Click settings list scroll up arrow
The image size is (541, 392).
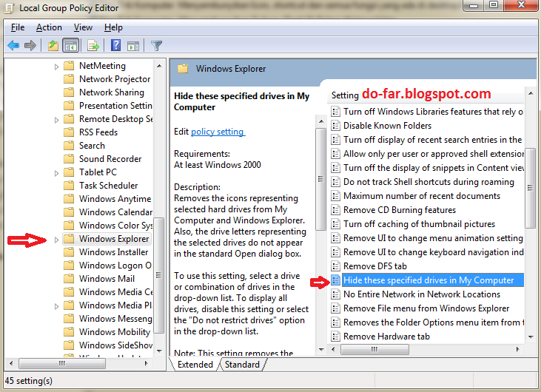pos(531,93)
